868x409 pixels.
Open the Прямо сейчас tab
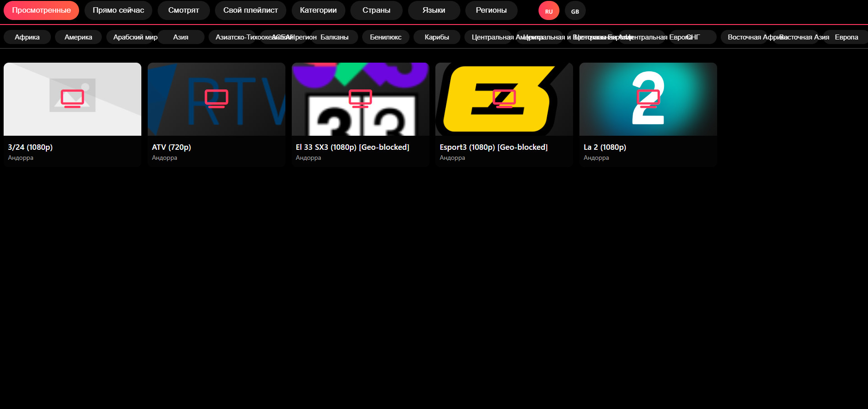click(118, 10)
